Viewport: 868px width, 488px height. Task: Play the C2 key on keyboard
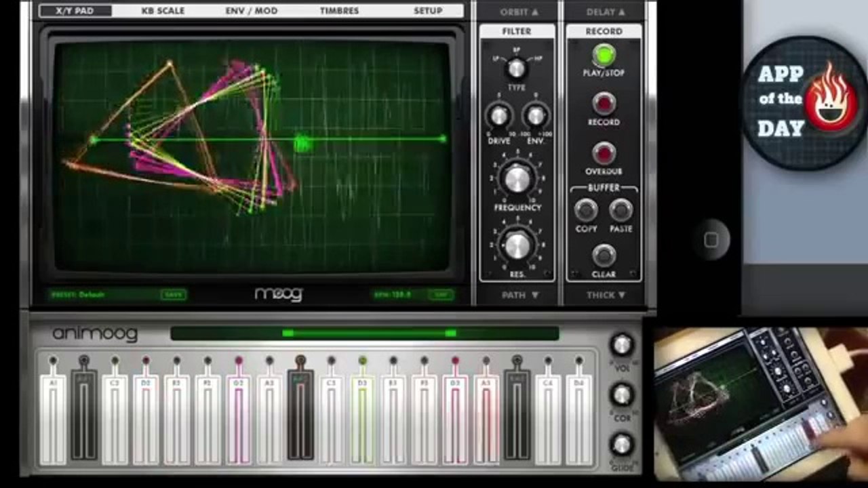115,420
